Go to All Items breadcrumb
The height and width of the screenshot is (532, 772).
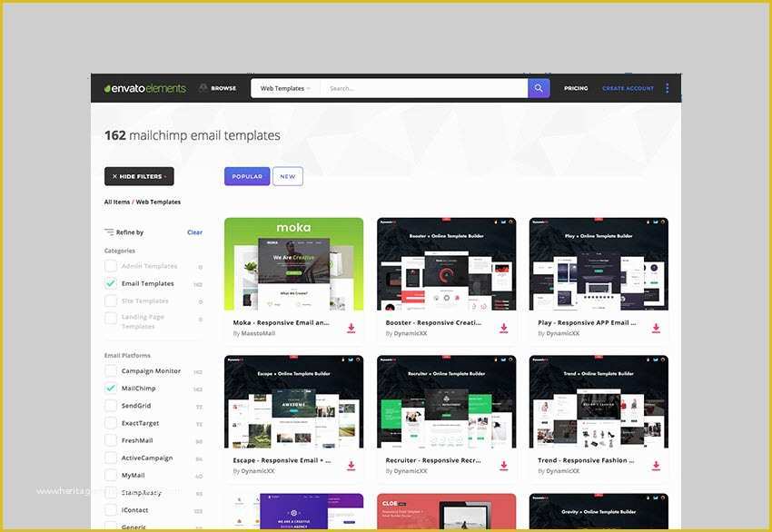pos(117,202)
